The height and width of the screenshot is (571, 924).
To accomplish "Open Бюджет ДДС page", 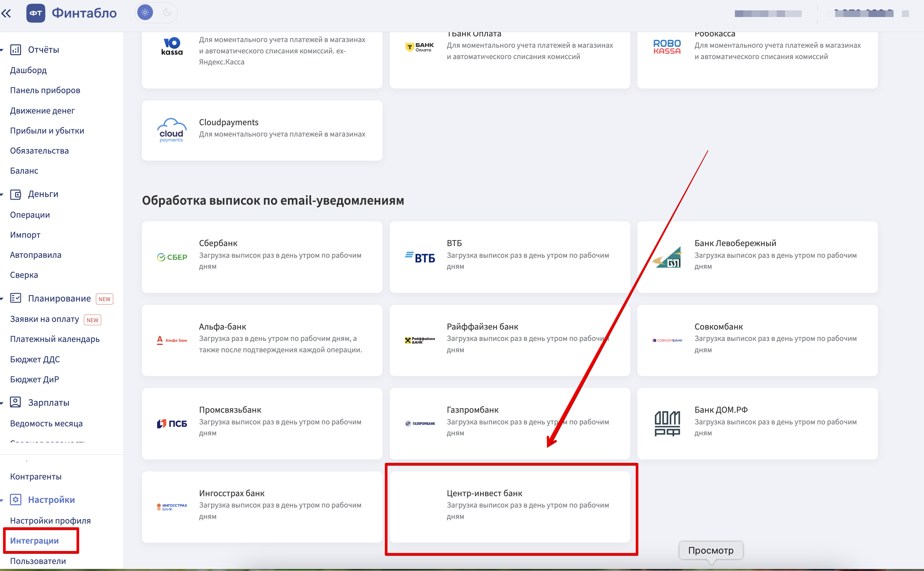I will 35,359.
